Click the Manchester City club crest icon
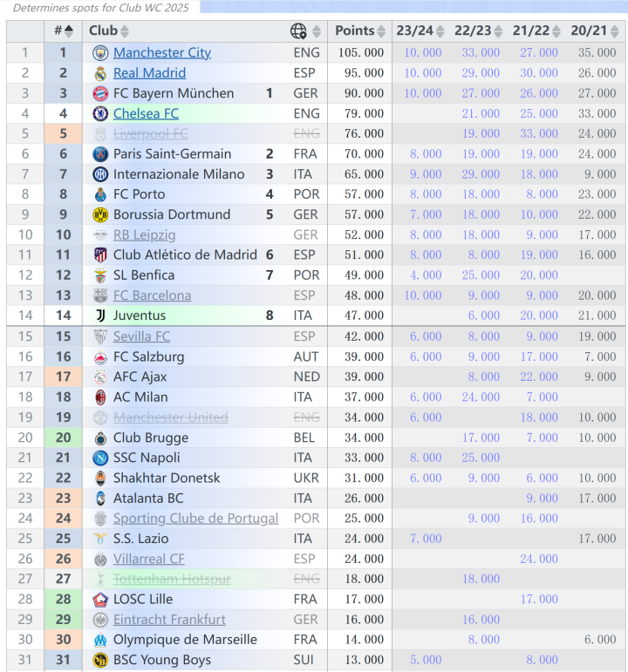Screen dimensions: 628x672 (100, 53)
